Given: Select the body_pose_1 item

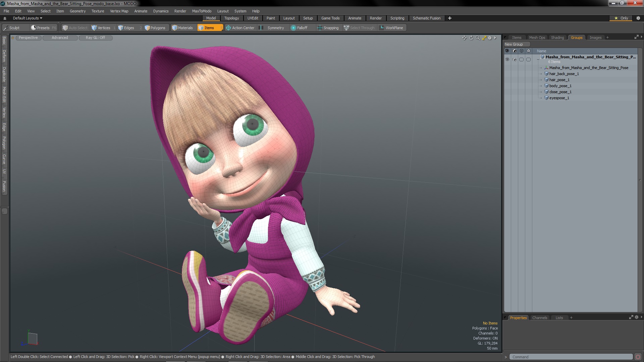Looking at the screenshot, I should pos(560,86).
